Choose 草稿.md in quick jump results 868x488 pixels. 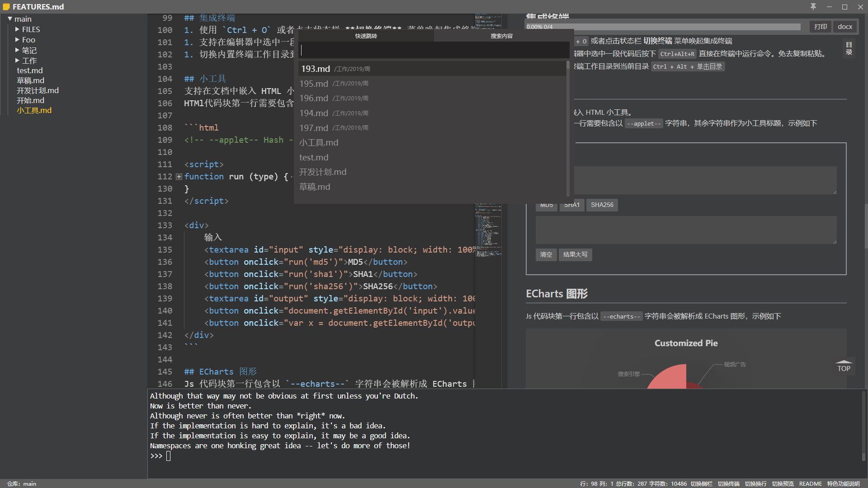(431, 187)
